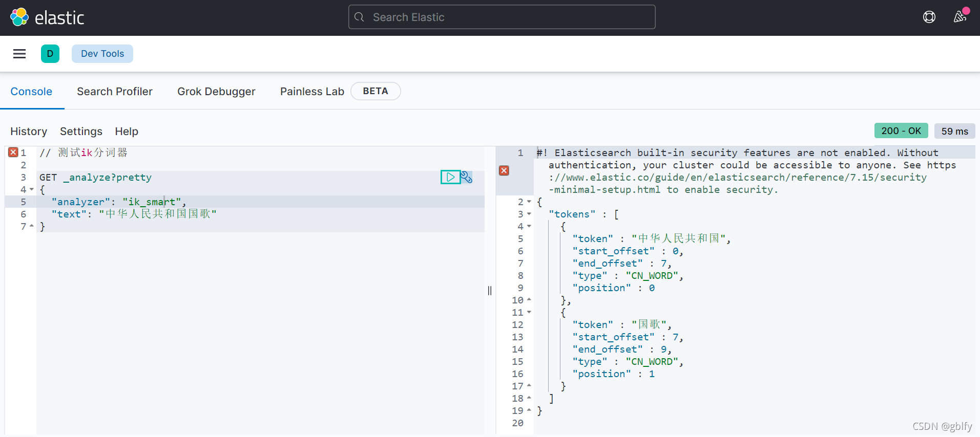This screenshot has width=980, height=437.
Task: Click the "tokens" key in response
Action: pos(572,214)
